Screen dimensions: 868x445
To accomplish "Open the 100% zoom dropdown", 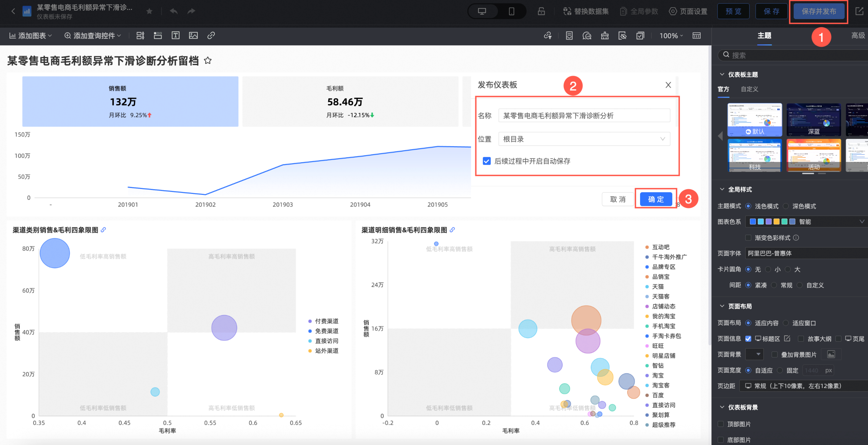I will (671, 35).
